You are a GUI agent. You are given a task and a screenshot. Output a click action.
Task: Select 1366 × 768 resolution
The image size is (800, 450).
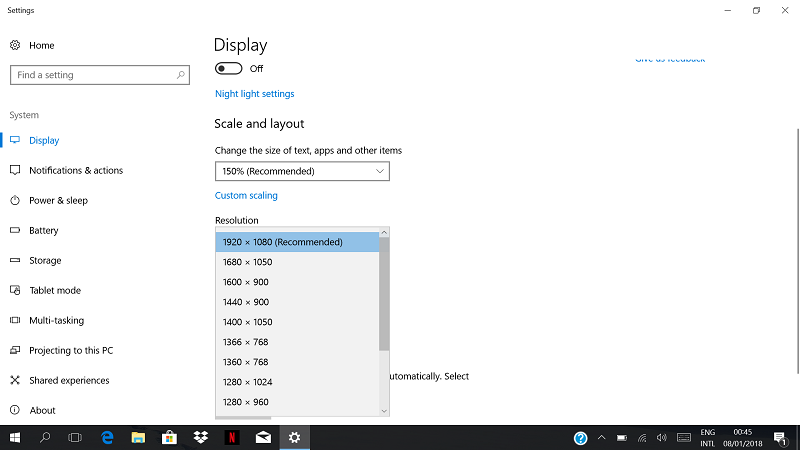click(x=297, y=342)
